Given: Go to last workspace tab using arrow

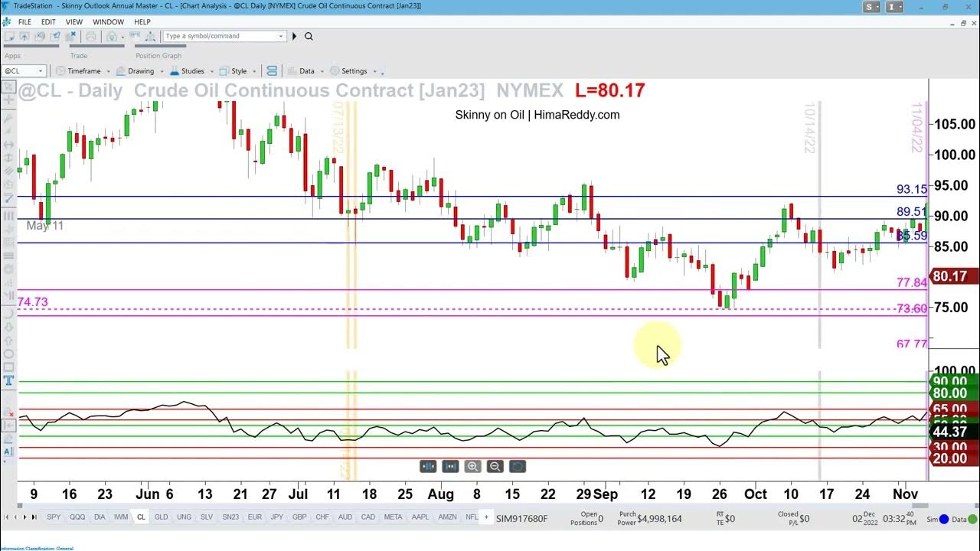Looking at the screenshot, I should coord(34,517).
